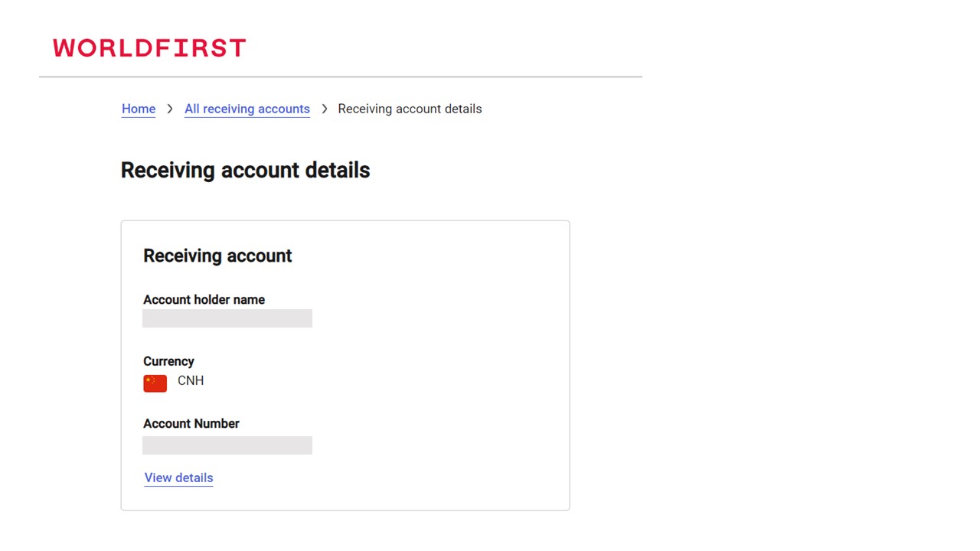Viewport: 980px width, 551px height.
Task: Click the chevron after All receiving accounts
Action: [x=324, y=109]
